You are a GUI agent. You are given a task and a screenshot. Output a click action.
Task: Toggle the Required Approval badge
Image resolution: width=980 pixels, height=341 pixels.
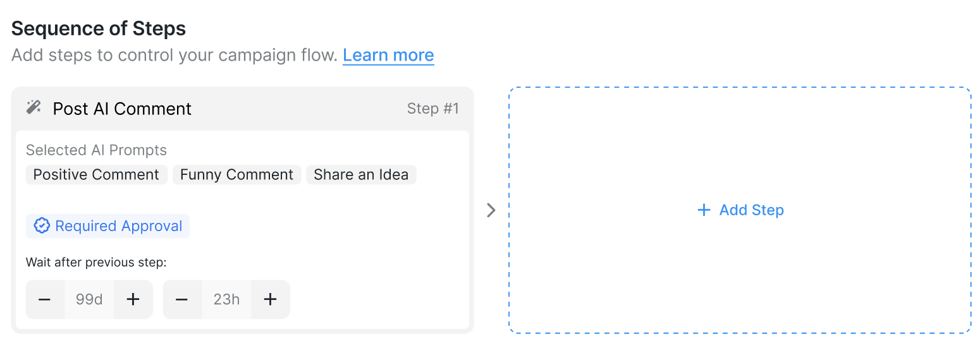tap(107, 226)
